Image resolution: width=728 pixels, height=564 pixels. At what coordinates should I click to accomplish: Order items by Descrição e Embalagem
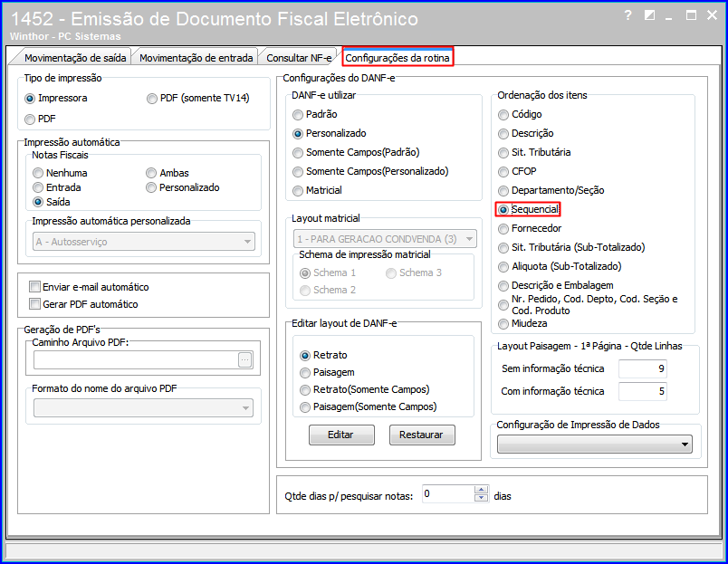pyautogui.click(x=556, y=285)
